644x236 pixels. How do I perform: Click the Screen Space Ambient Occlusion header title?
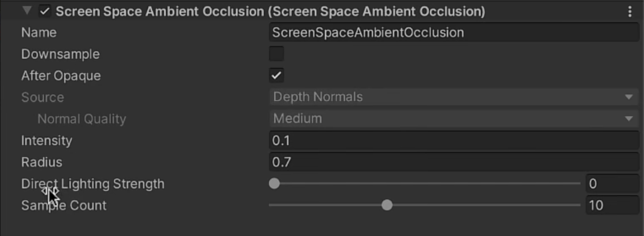point(270,11)
